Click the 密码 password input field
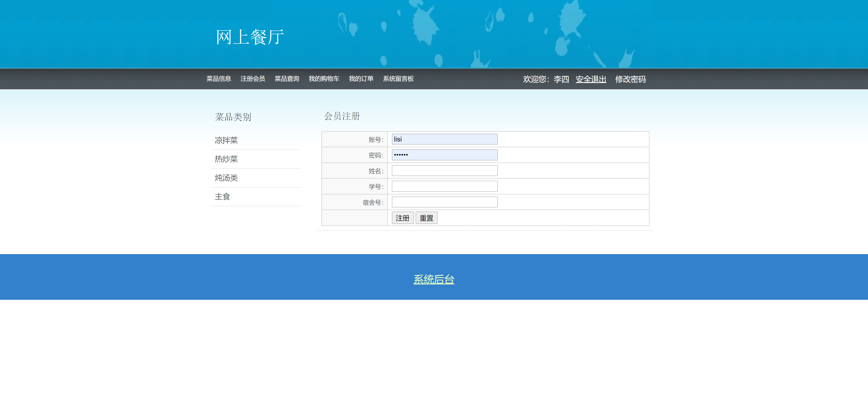 click(x=444, y=155)
